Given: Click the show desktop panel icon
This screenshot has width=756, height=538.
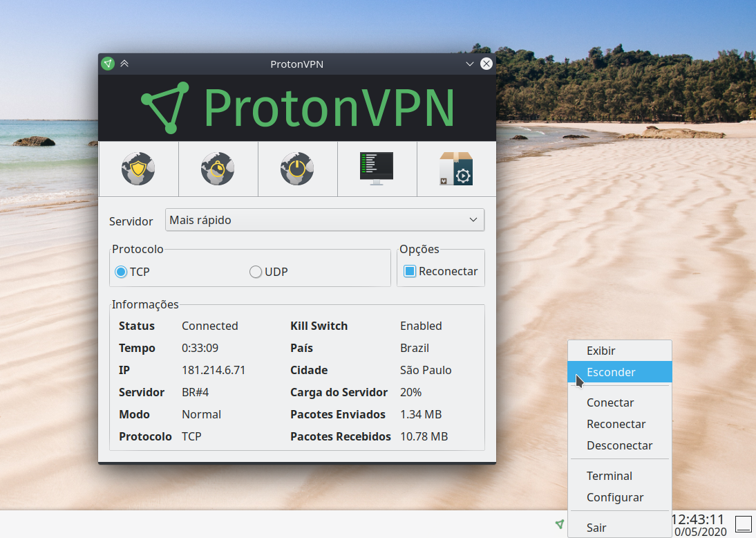Looking at the screenshot, I should coord(743,523).
